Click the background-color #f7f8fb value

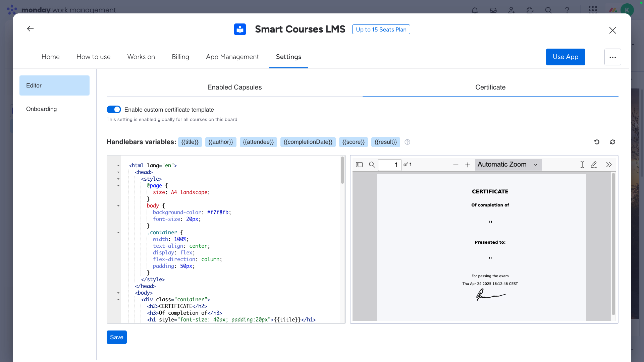(218, 213)
